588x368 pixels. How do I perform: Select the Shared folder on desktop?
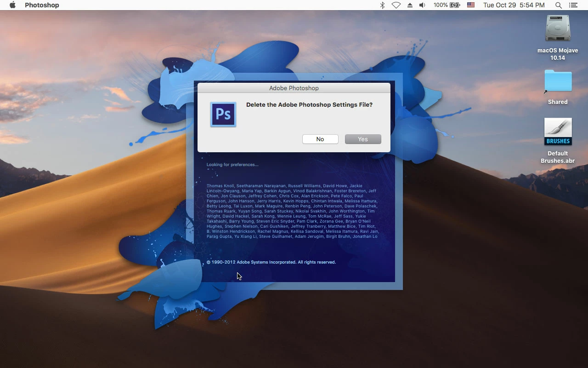coord(558,82)
